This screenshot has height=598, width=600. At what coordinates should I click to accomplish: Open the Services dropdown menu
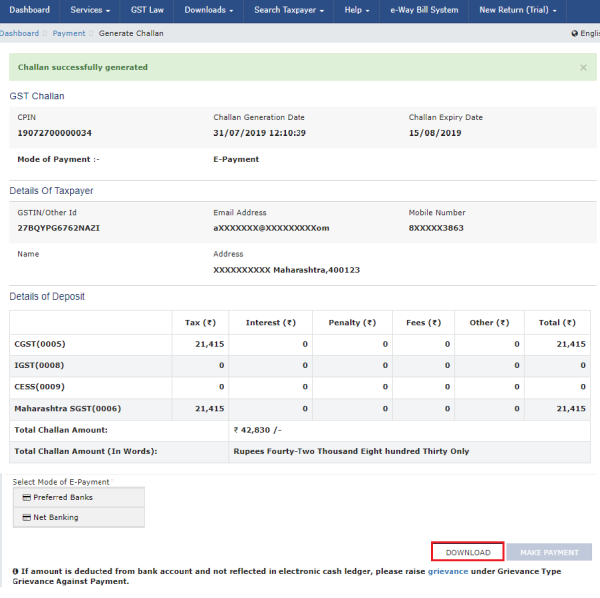tap(91, 10)
